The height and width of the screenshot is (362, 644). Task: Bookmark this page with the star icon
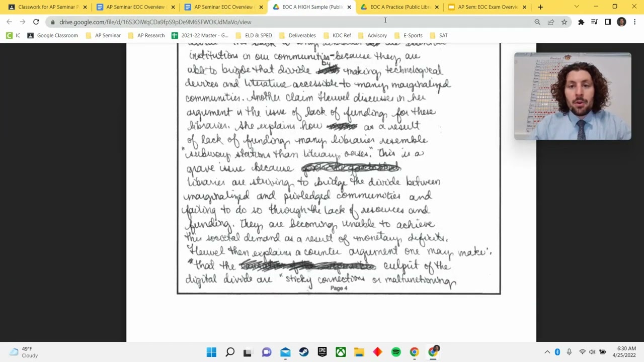click(565, 22)
